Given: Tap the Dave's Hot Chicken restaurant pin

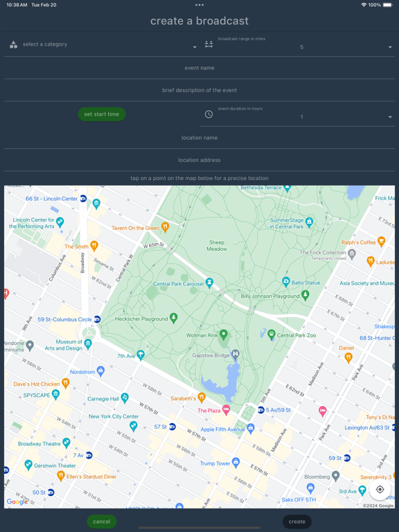Looking at the screenshot, I should (x=66, y=382).
